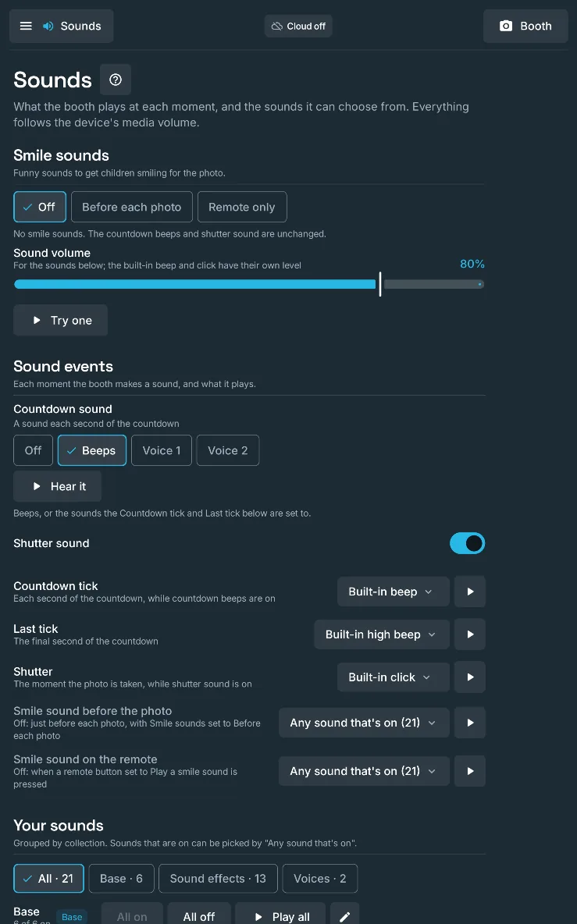Open the Sounds help question-mark icon
Screen dimensions: 577x924
[x=116, y=80]
